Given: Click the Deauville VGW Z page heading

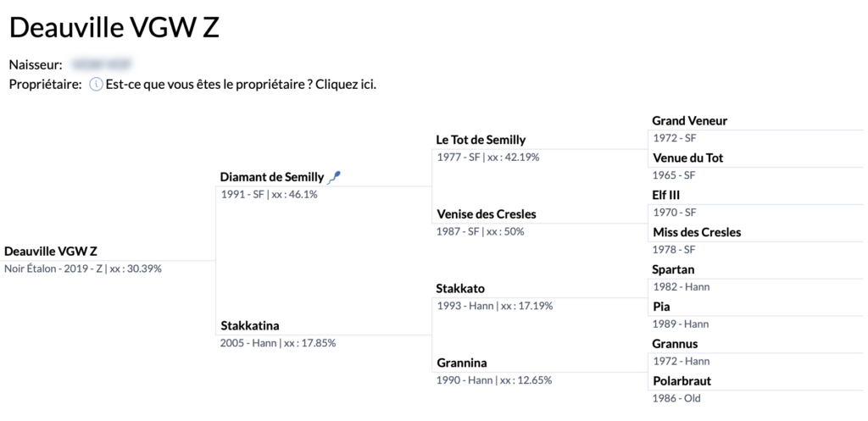Looking at the screenshot, I should coord(114,28).
